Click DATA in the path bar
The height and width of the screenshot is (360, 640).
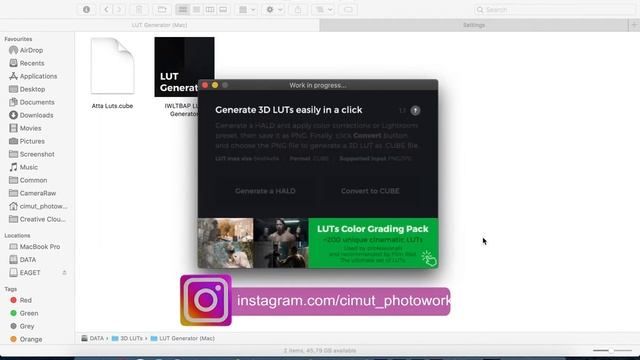(93, 338)
